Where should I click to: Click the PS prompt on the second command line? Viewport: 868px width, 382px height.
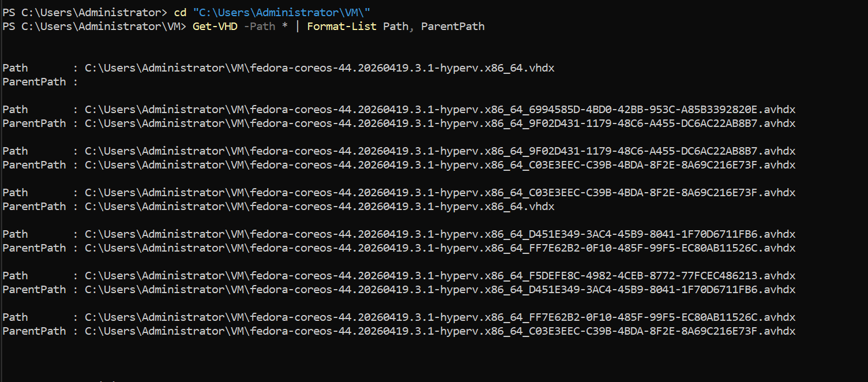95,26
